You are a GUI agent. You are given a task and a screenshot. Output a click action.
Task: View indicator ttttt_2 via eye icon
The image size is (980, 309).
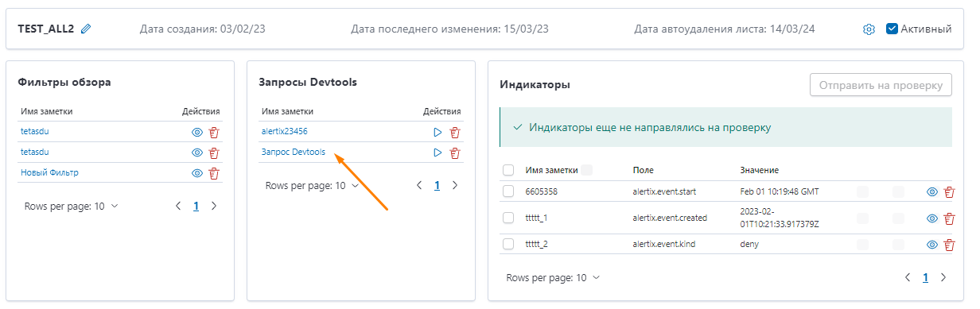pyautogui.click(x=932, y=245)
